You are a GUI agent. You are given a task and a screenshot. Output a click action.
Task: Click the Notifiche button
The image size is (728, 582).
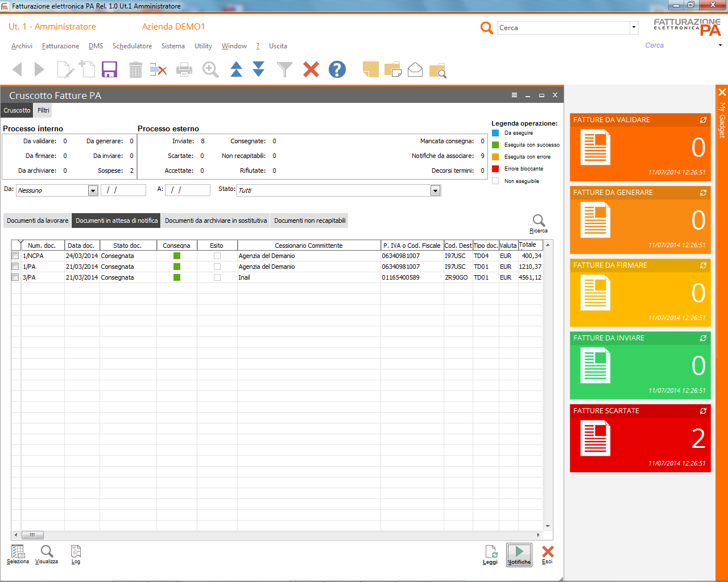[519, 555]
